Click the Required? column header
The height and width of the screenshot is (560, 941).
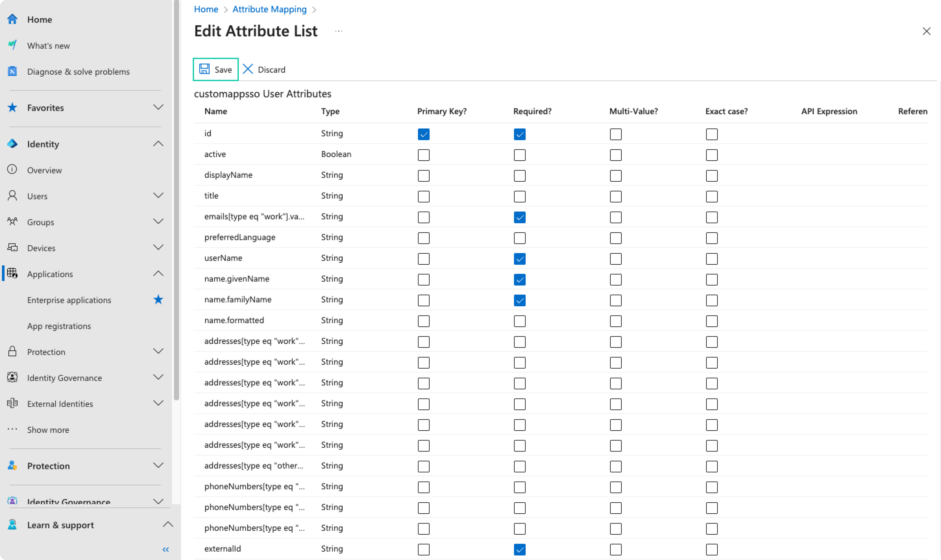pos(532,111)
